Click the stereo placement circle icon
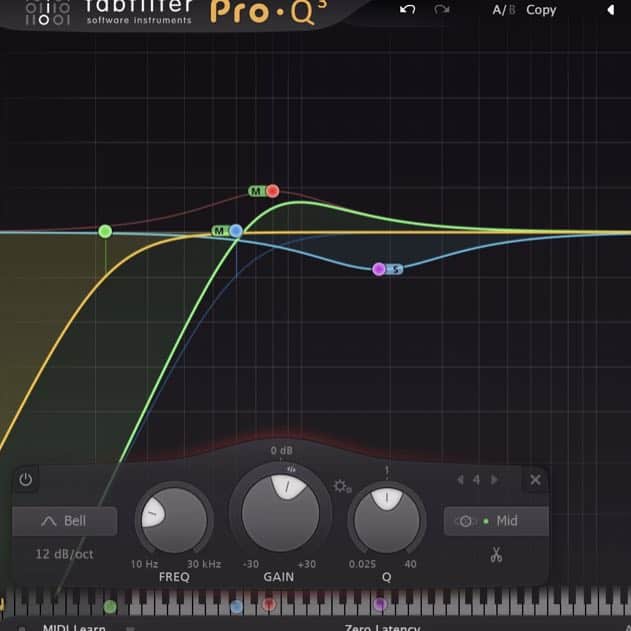Image resolution: width=631 pixels, height=631 pixels. [465, 522]
